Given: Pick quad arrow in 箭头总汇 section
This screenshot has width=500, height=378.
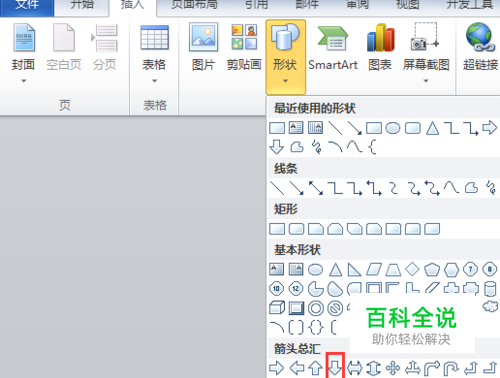Looking at the screenshot, I should point(393,368).
